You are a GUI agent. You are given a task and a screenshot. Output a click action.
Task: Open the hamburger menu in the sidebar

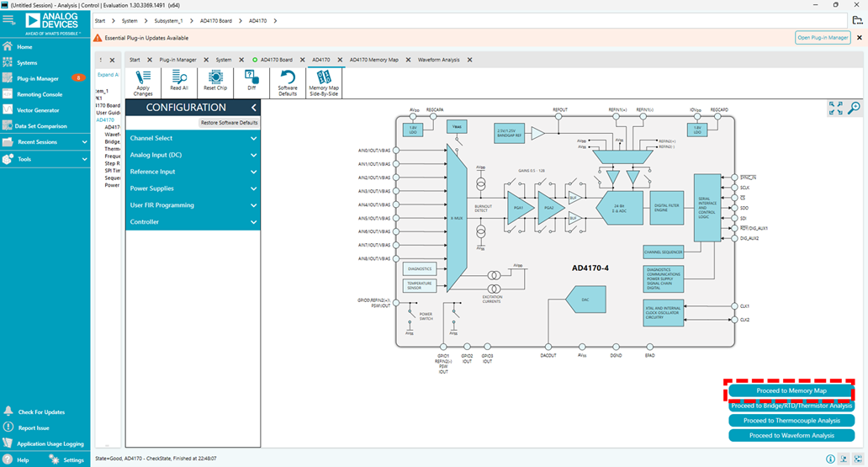[x=8, y=19]
